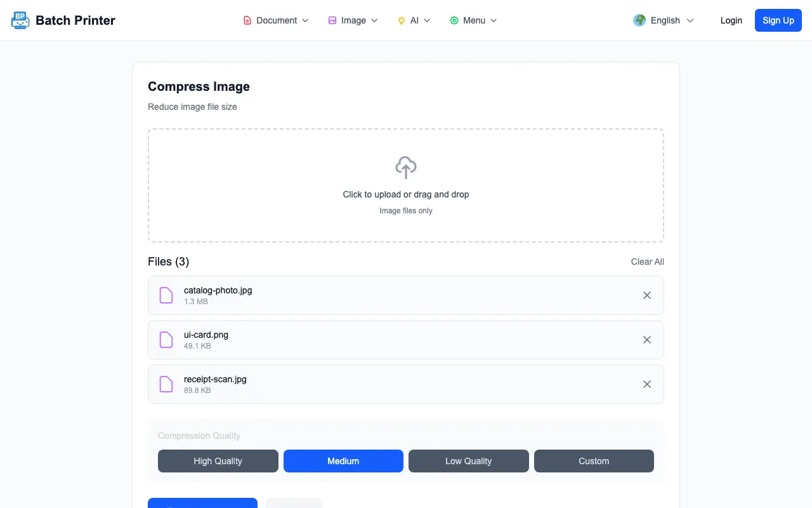
Task: Choose Low Quality compression
Action: 469,461
